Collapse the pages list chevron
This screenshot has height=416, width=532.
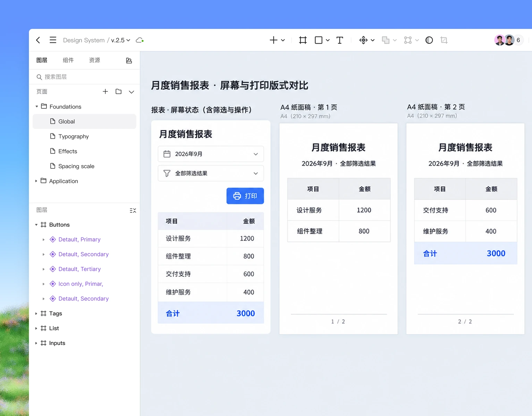tap(132, 92)
